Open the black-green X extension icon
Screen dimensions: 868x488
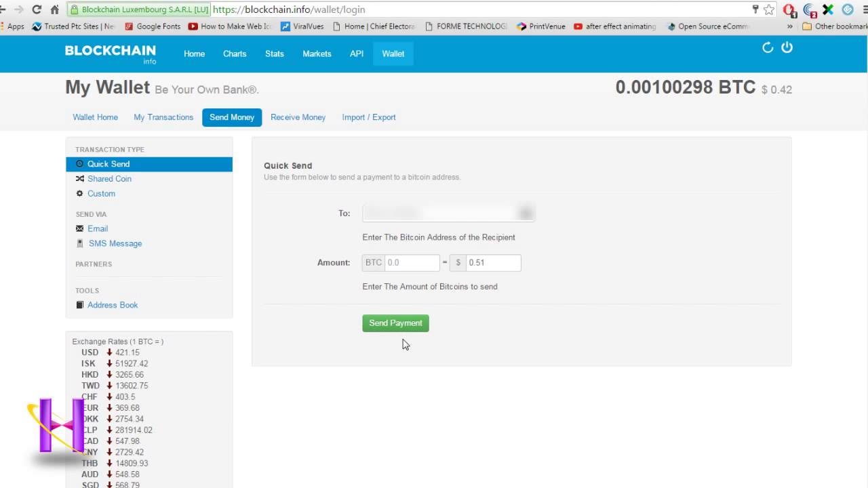tap(828, 9)
